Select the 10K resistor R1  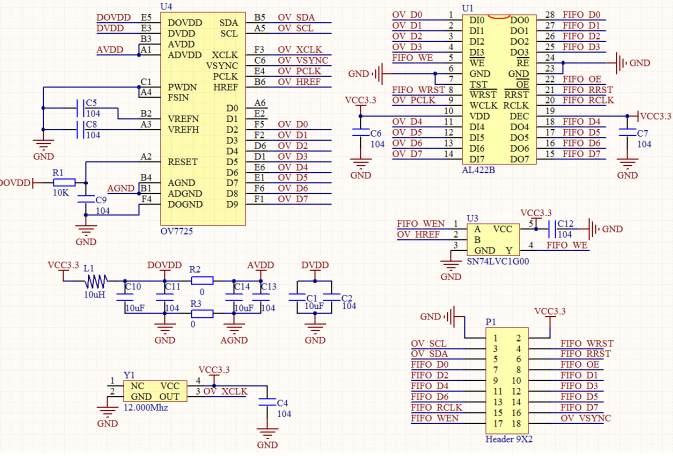pyautogui.click(x=63, y=183)
